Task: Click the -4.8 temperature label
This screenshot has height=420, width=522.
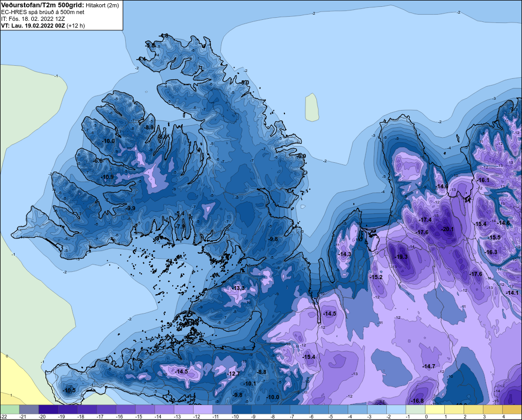Action: pos(164,35)
